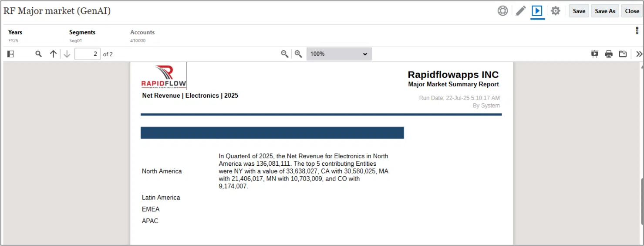Image resolution: width=644 pixels, height=246 pixels.
Task: Open the settings gear icon
Action: tap(556, 11)
